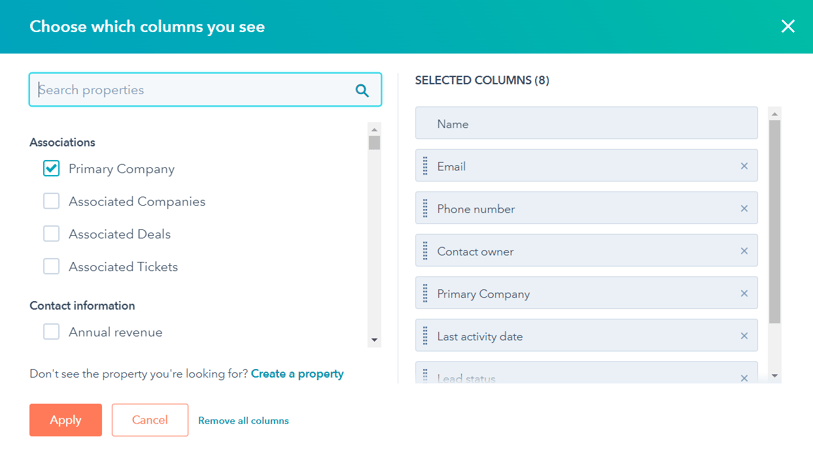Click the Email column drag handle
This screenshot has height=454, width=813.
point(425,166)
